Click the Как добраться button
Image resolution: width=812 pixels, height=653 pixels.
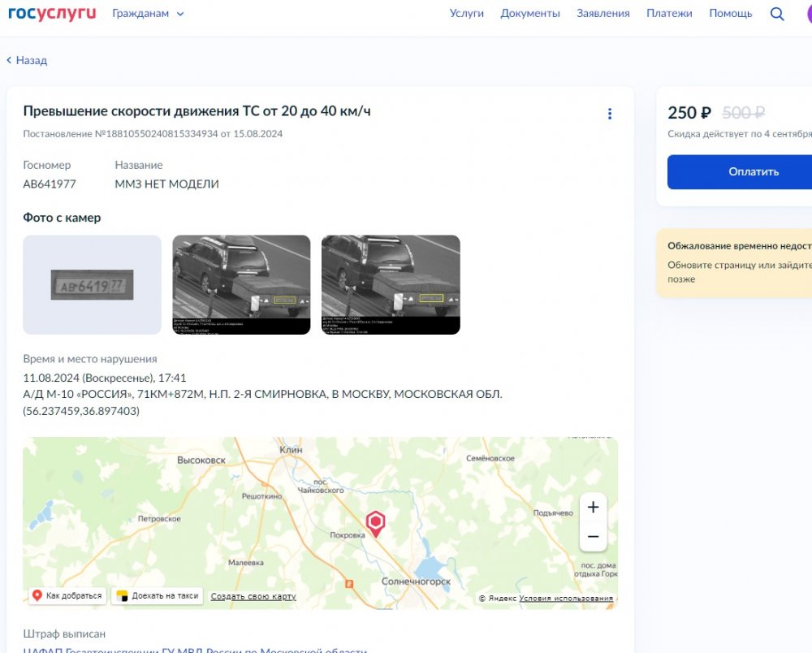[x=67, y=596]
